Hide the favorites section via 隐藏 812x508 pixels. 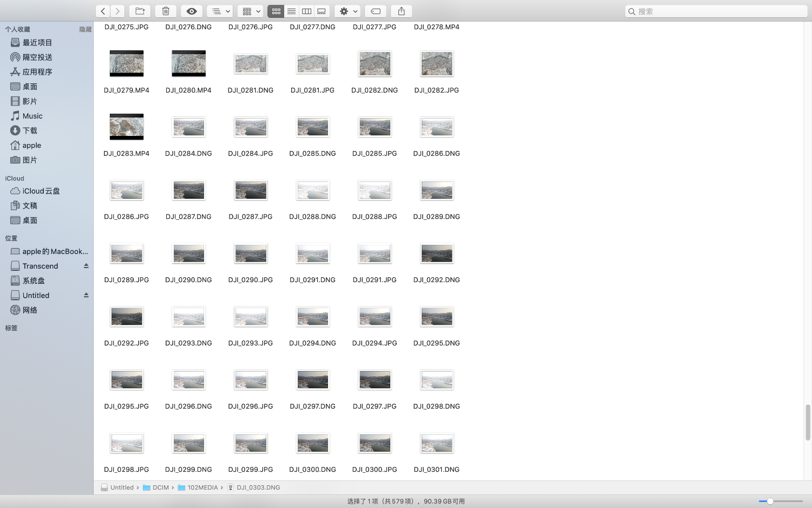(x=85, y=29)
